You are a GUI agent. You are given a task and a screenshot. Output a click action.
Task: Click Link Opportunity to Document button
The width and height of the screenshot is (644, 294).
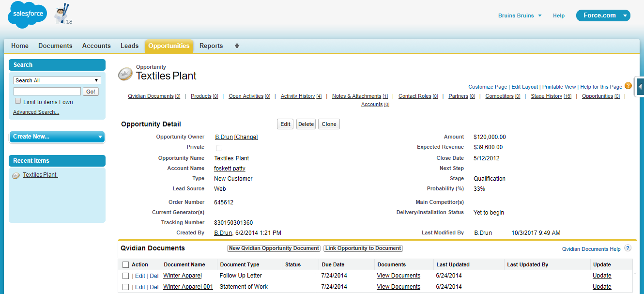point(363,248)
